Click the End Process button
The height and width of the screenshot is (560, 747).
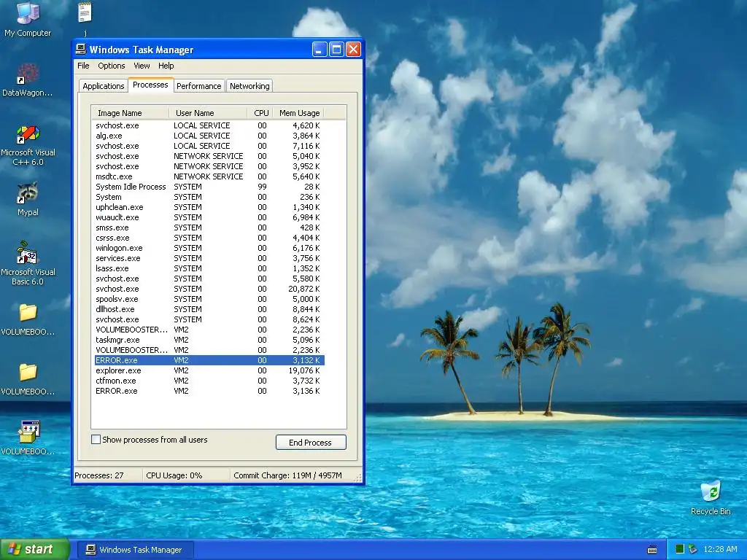coord(311,443)
